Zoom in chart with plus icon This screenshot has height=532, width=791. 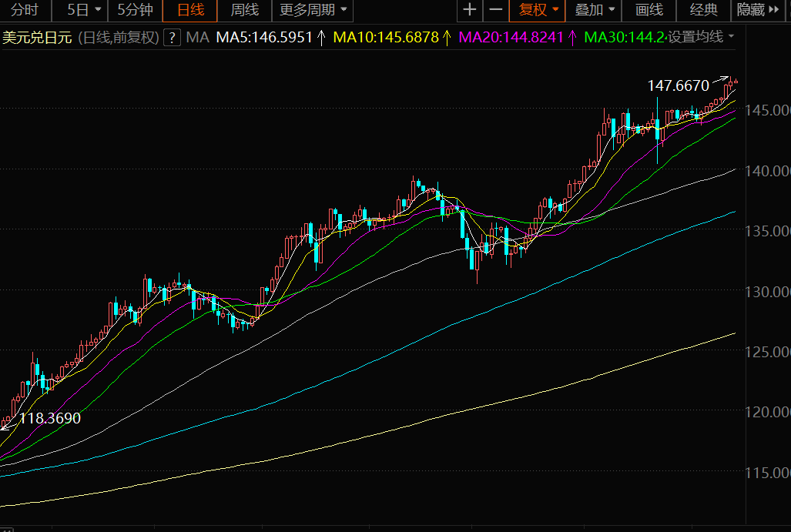[470, 9]
